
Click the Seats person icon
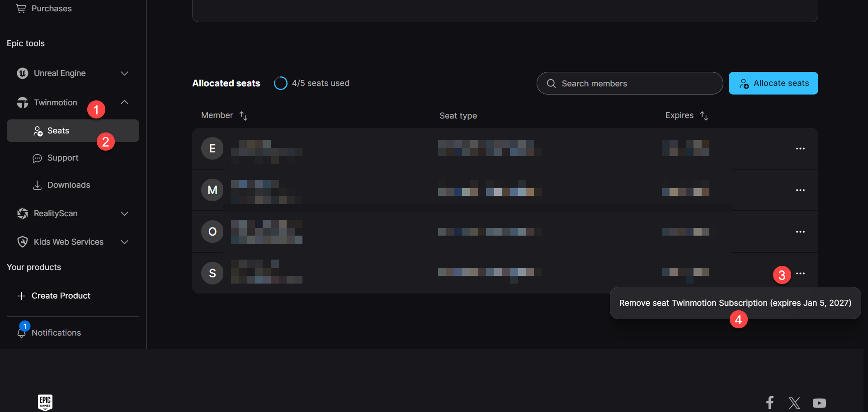coord(38,131)
